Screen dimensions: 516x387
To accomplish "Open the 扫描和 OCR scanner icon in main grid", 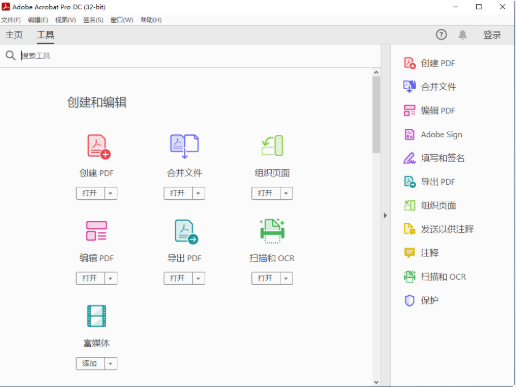I will (272, 231).
